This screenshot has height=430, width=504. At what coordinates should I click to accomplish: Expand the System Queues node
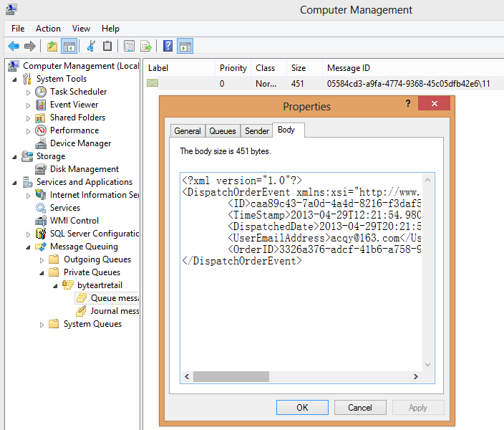click(x=42, y=325)
